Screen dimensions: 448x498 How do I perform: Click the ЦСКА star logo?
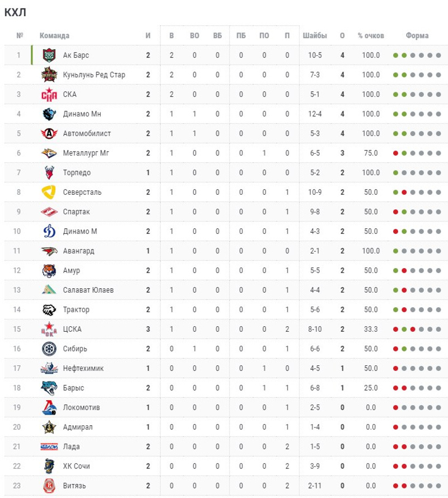(49, 330)
